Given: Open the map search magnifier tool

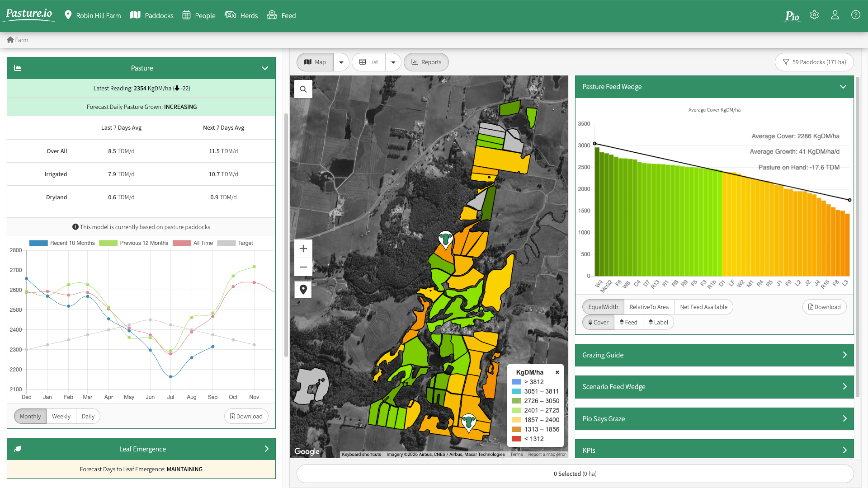Looking at the screenshot, I should (303, 89).
